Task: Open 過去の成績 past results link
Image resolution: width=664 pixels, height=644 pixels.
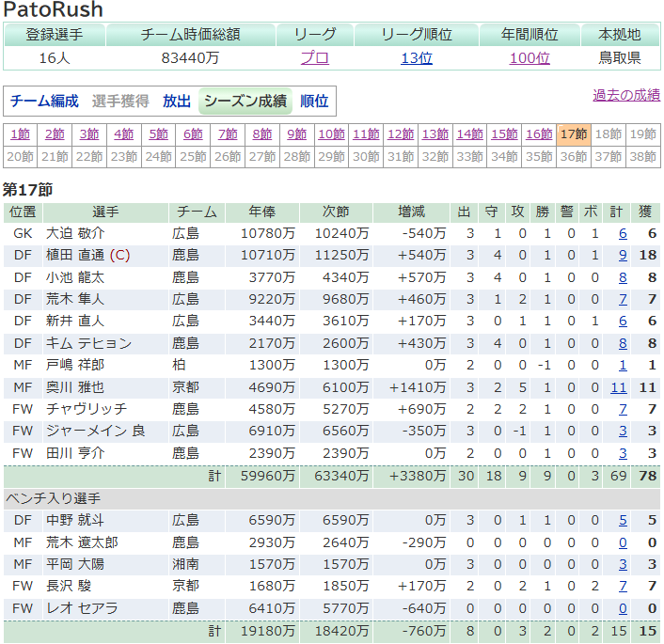Action: (x=626, y=95)
